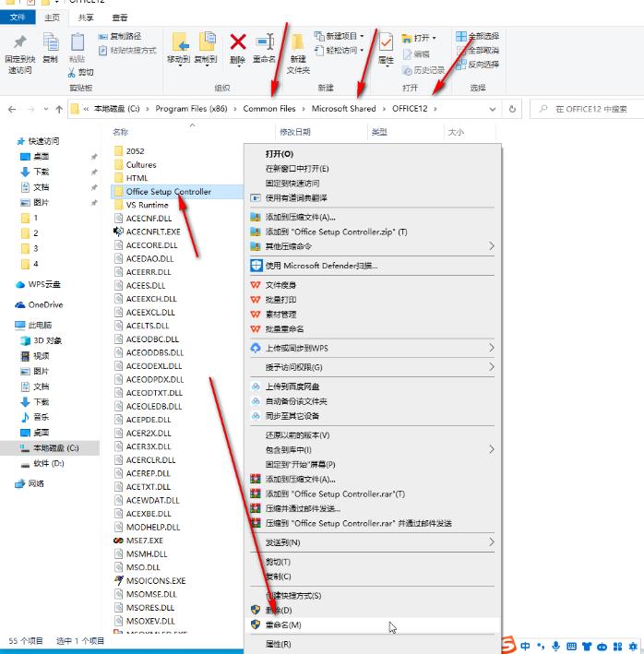644x654 pixels.
Task: Choose Rename(M) in context menu
Action: (373, 624)
